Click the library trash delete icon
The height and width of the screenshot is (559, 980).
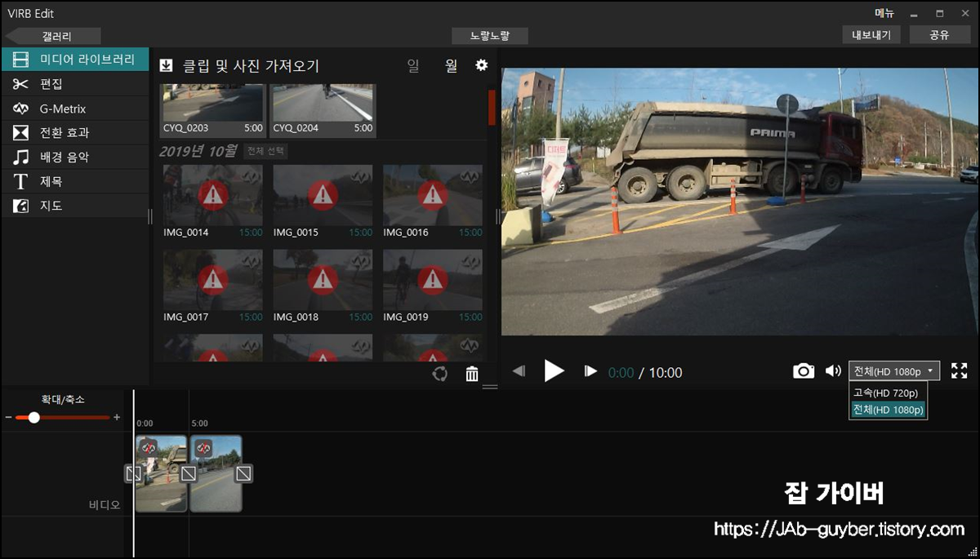472,374
